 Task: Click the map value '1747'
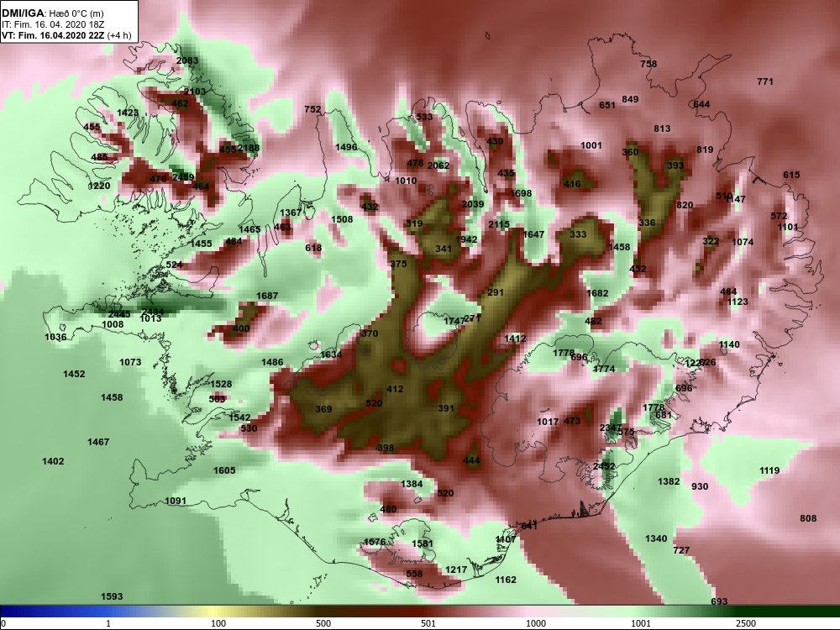[x=454, y=321]
